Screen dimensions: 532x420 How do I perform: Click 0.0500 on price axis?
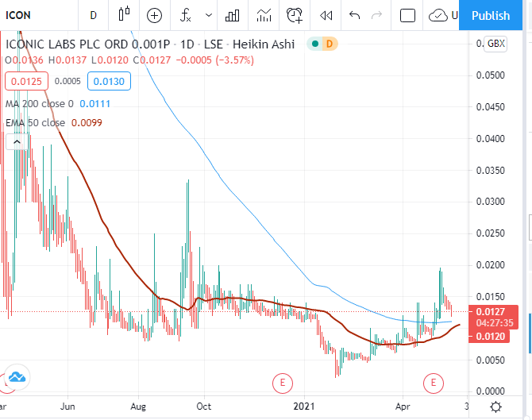point(490,75)
